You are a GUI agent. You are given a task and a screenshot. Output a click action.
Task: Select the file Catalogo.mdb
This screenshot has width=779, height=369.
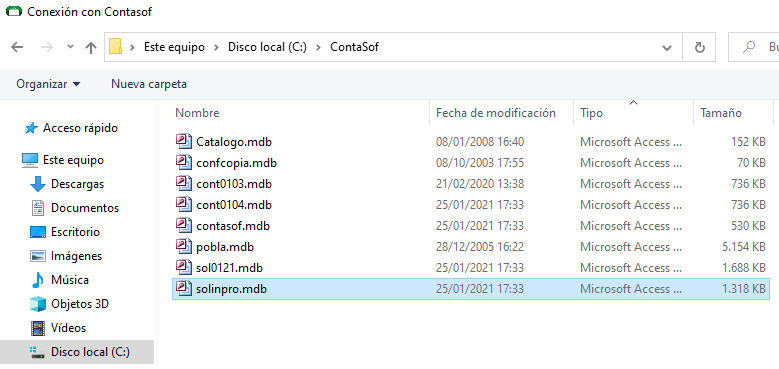coord(234,142)
